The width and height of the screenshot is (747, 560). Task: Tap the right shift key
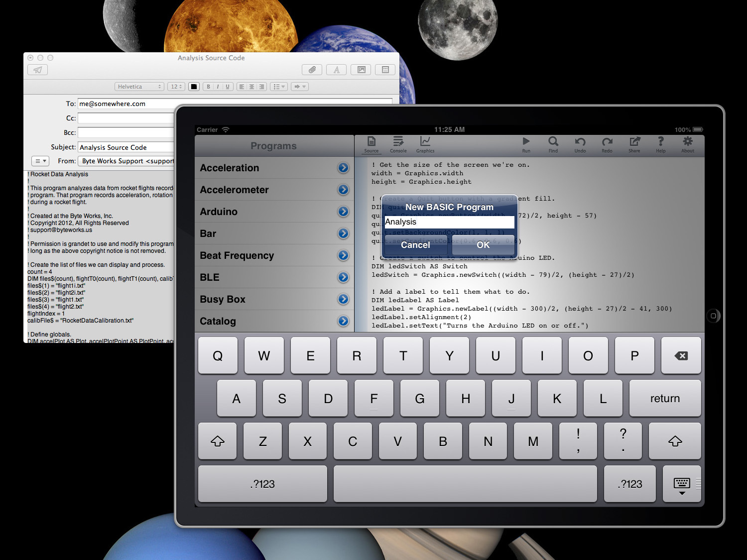tap(675, 441)
